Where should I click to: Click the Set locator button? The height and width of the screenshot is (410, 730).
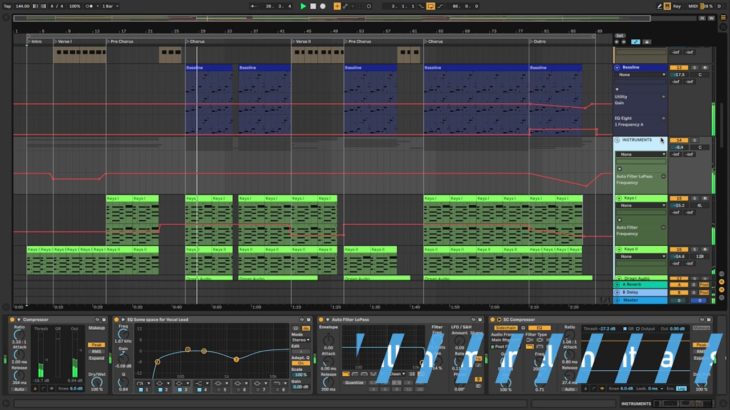620,35
